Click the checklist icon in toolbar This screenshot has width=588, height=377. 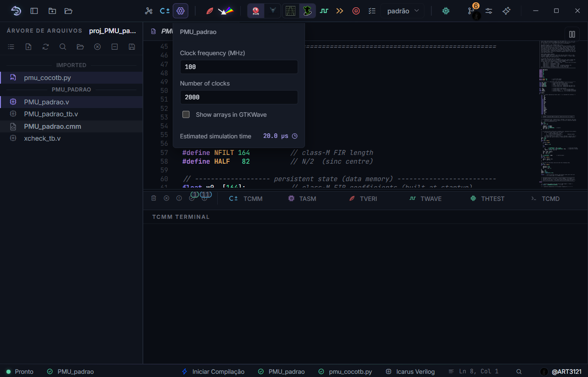[372, 11]
